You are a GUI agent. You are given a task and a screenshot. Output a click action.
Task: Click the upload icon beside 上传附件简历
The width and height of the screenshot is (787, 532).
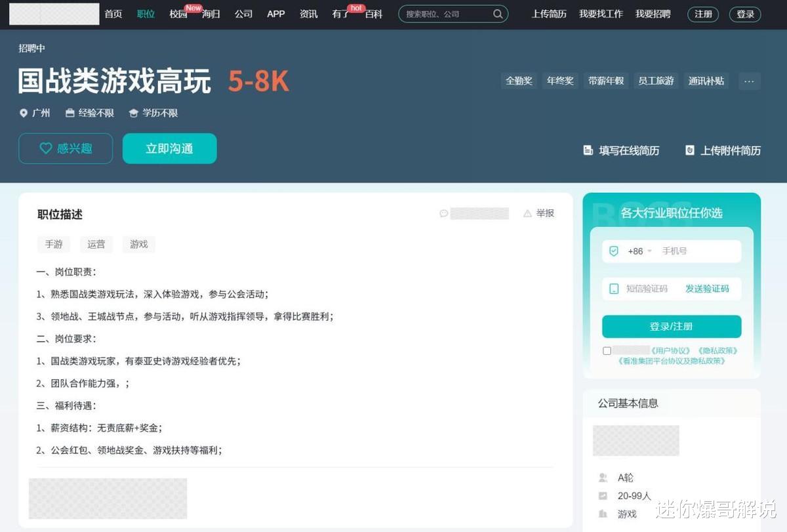tap(690, 150)
